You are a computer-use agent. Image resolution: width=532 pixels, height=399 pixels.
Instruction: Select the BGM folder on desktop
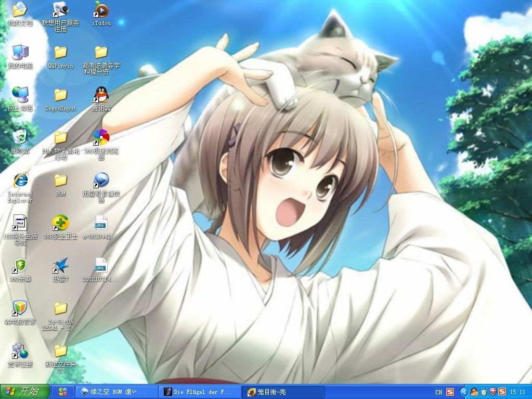(60, 185)
